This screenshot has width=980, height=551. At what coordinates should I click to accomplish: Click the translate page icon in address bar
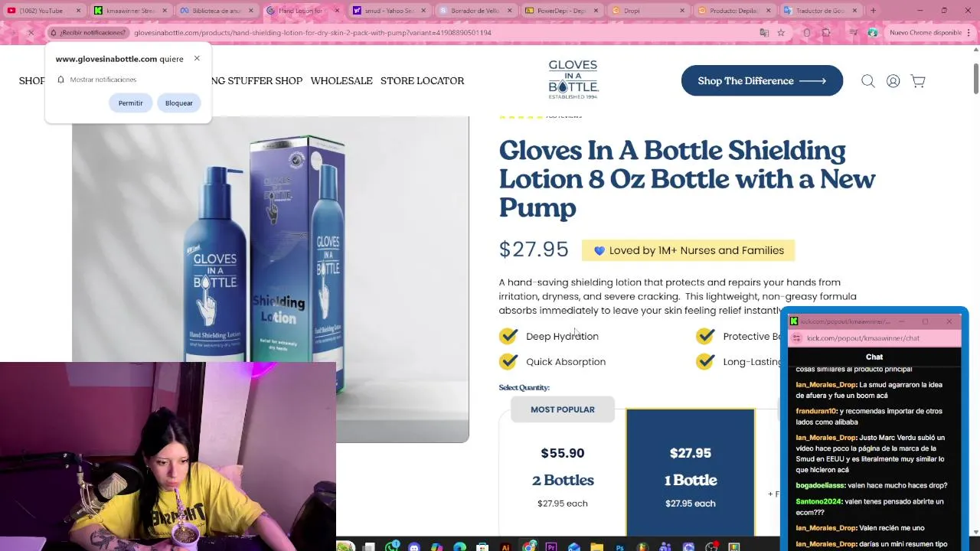tap(764, 33)
